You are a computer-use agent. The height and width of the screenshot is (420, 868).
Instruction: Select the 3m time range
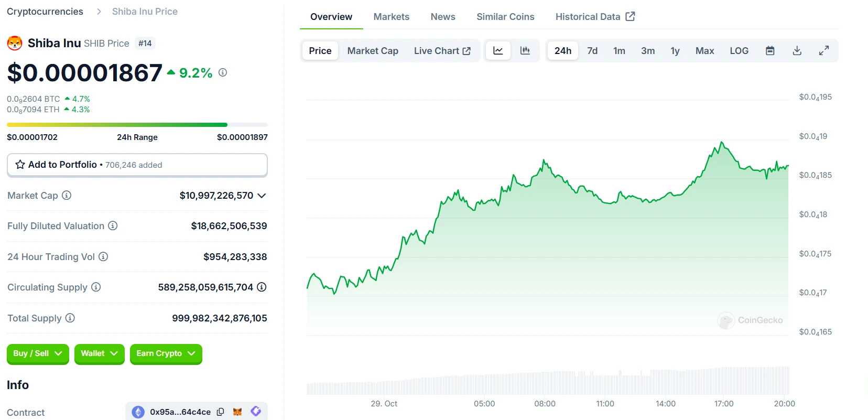[648, 51]
